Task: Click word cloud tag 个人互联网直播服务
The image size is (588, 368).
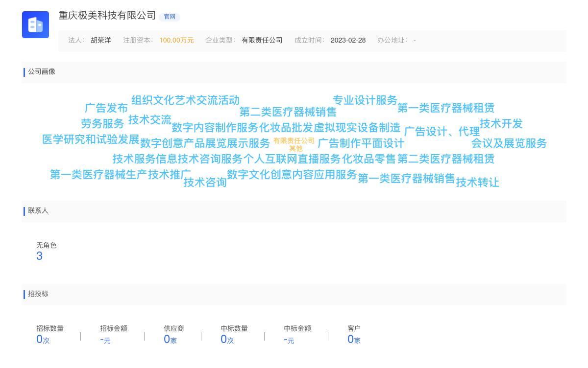Action: coord(292,159)
